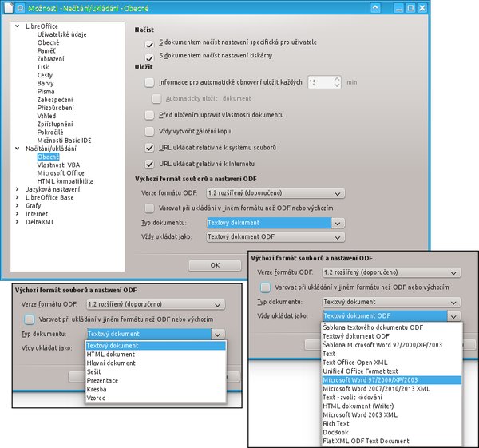The image size is (479, 448).
Task: Collapse the Načítání/ukládání tree node
Action: click(18, 149)
